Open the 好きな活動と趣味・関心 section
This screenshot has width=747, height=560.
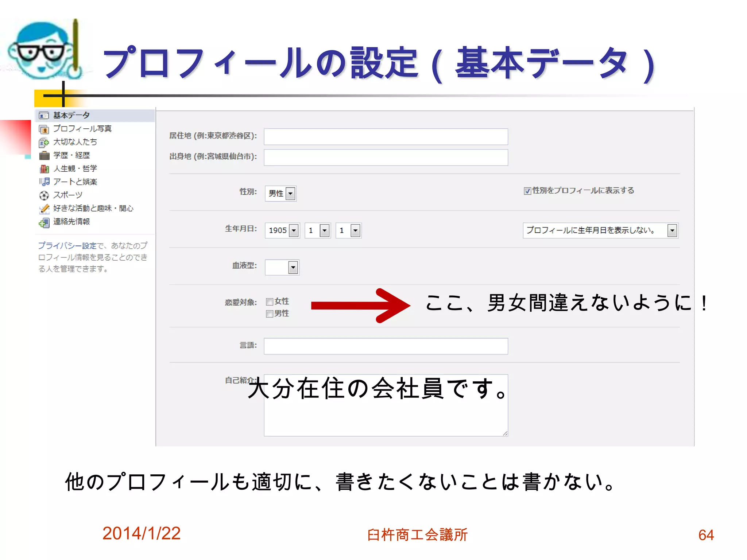[93, 208]
